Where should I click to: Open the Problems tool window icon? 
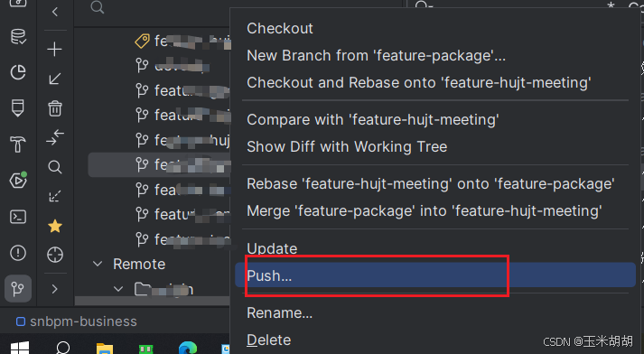point(18,253)
